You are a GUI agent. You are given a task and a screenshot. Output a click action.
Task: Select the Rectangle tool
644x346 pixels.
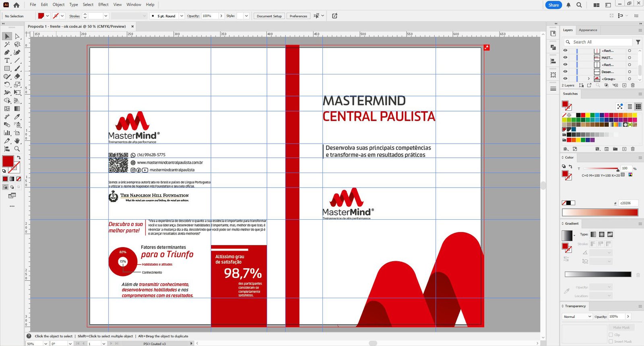pyautogui.click(x=7, y=68)
